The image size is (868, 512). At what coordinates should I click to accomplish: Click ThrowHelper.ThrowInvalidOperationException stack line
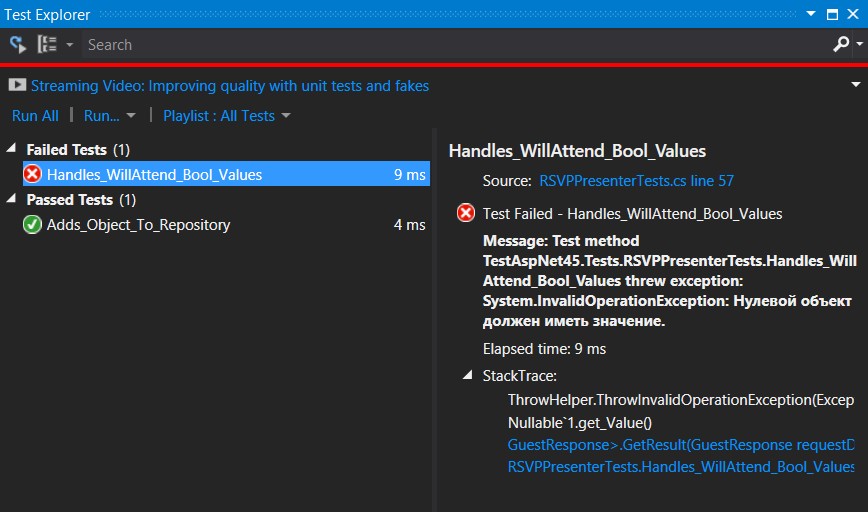(x=681, y=400)
